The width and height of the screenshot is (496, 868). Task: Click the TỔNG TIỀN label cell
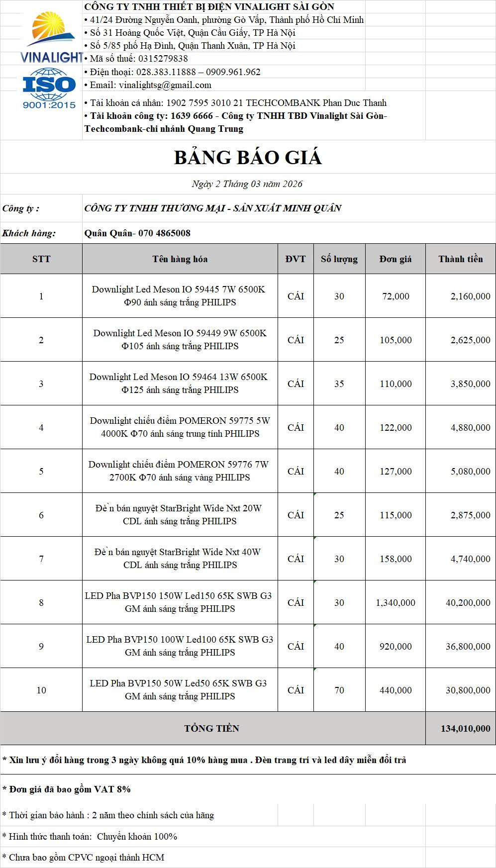pyautogui.click(x=213, y=728)
